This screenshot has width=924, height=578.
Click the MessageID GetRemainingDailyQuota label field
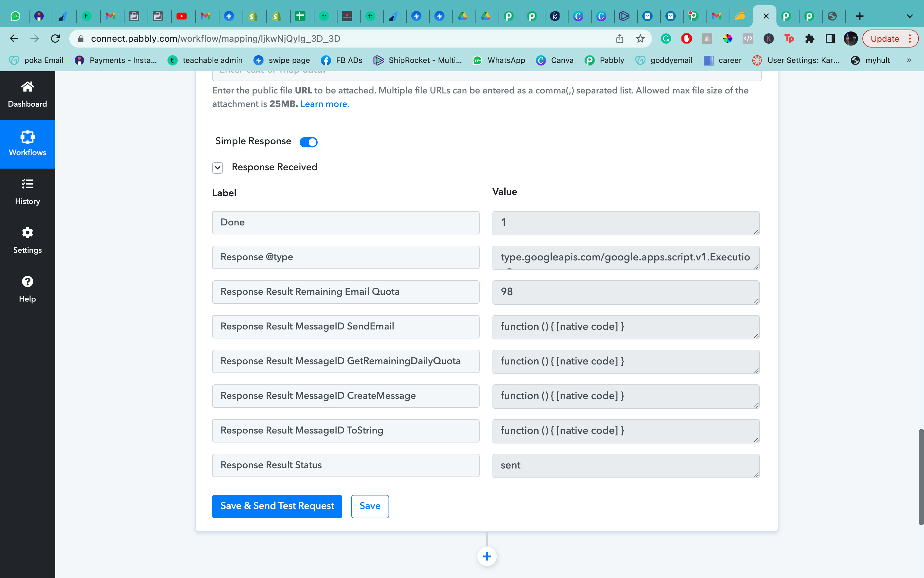[346, 361]
